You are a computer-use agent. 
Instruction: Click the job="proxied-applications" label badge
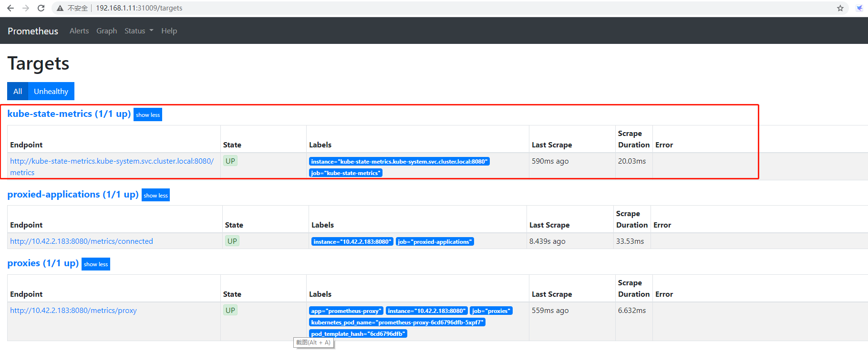tap(435, 241)
